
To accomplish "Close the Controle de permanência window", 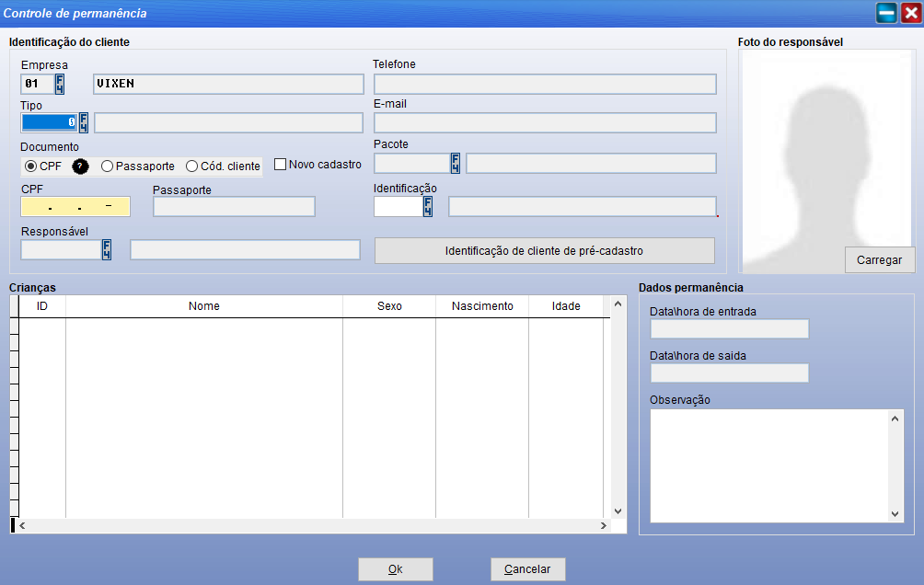I will [910, 13].
